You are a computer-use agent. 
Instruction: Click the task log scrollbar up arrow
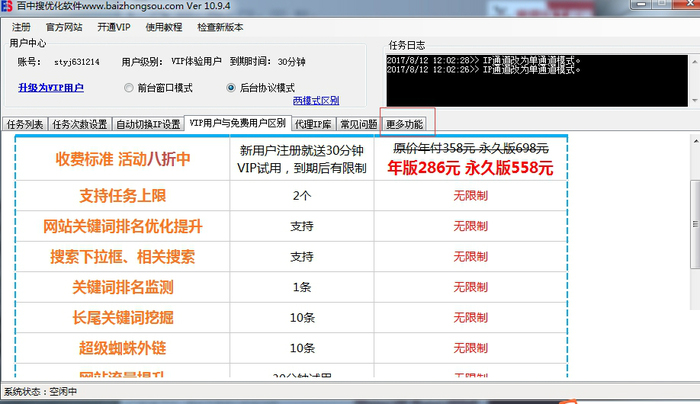[693, 60]
